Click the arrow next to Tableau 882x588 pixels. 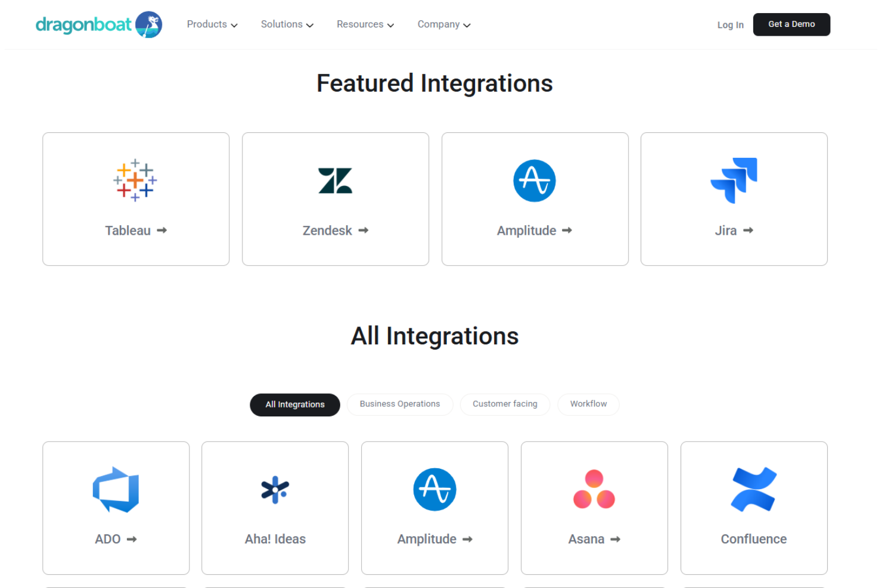162,231
